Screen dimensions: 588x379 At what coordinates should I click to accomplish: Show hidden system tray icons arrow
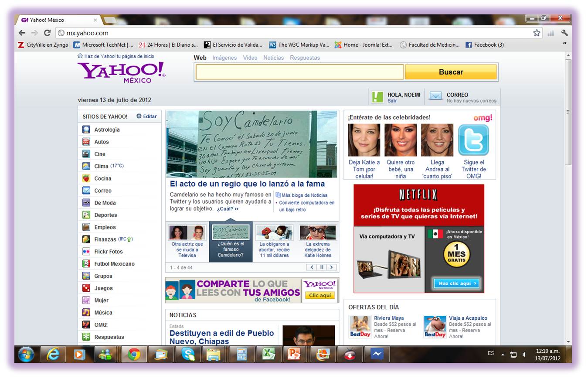coord(503,355)
